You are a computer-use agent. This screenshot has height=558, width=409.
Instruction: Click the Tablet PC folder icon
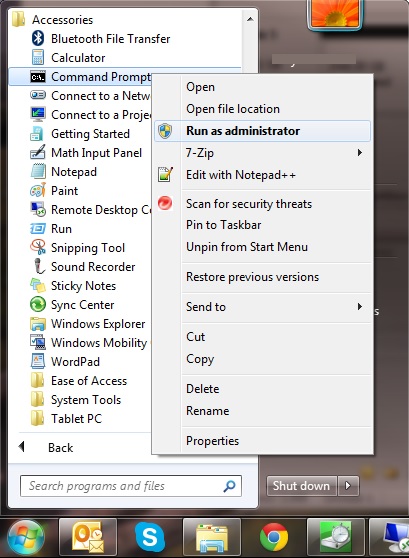37,418
